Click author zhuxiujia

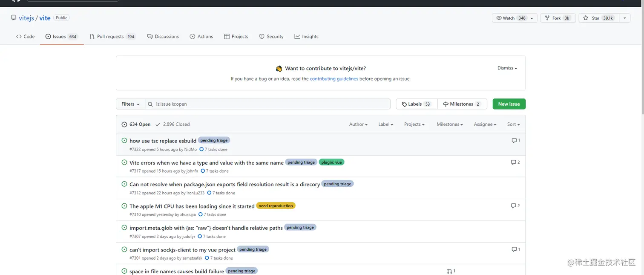188,215
